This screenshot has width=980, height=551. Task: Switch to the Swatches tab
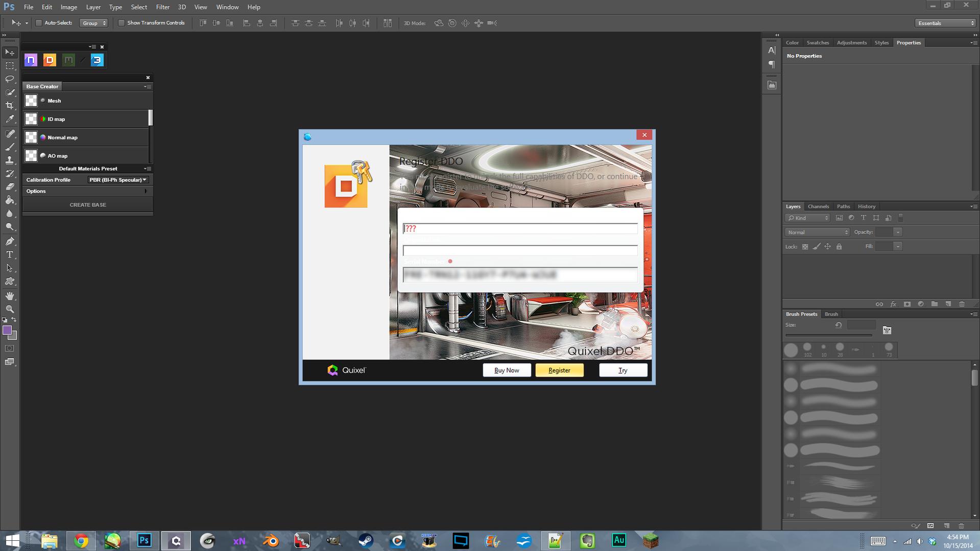pyautogui.click(x=818, y=43)
